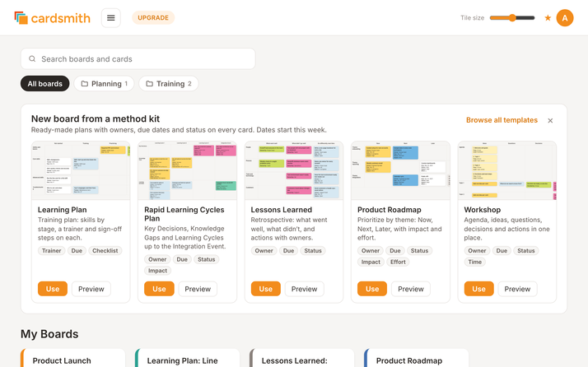Click Status tag on Lessons Learned
The image size is (588, 367).
click(313, 250)
